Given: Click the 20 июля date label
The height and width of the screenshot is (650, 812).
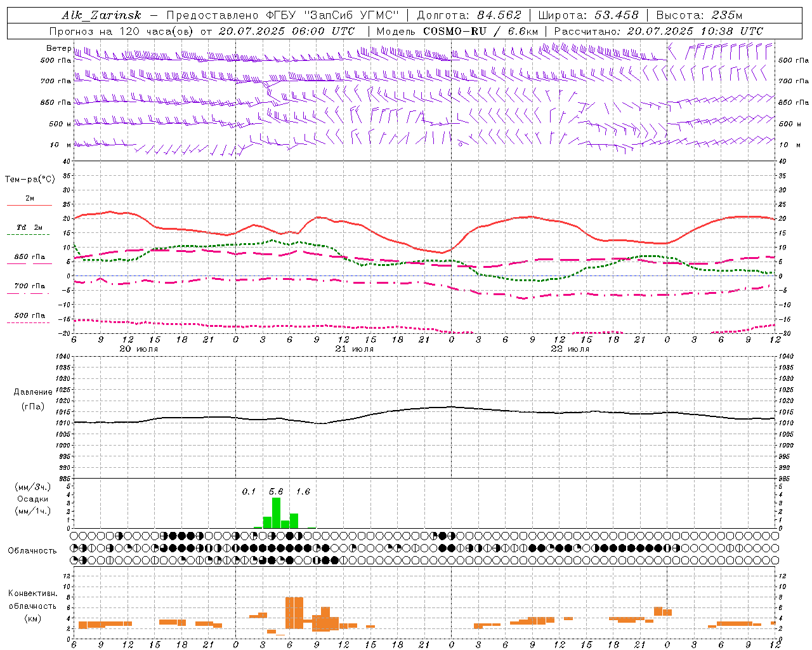Looking at the screenshot, I should 139,349.
